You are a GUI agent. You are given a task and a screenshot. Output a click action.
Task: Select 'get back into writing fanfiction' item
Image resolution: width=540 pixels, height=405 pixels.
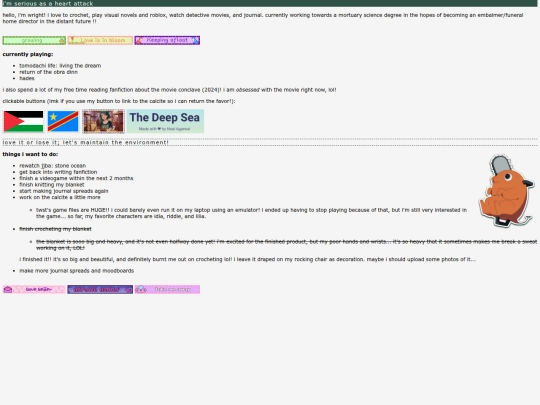pyautogui.click(x=58, y=172)
